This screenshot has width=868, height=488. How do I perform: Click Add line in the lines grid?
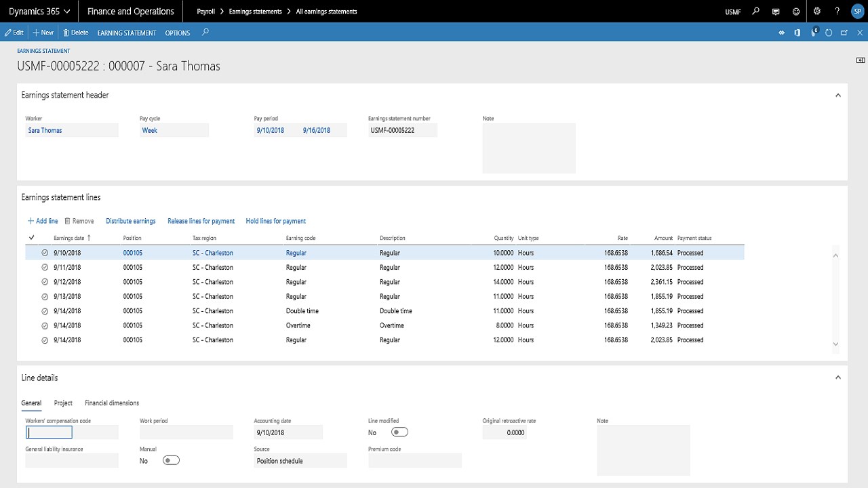[x=43, y=221]
